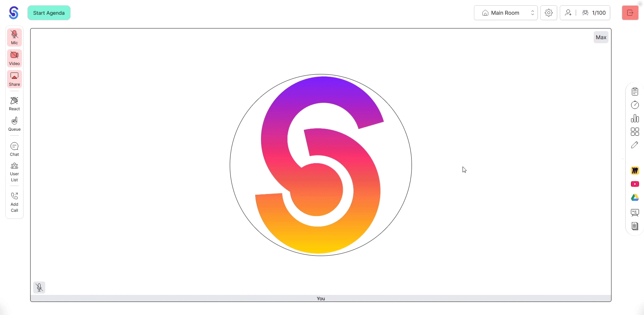644x315 pixels.
Task: Start screen sharing with the Share button
Action: point(14,79)
